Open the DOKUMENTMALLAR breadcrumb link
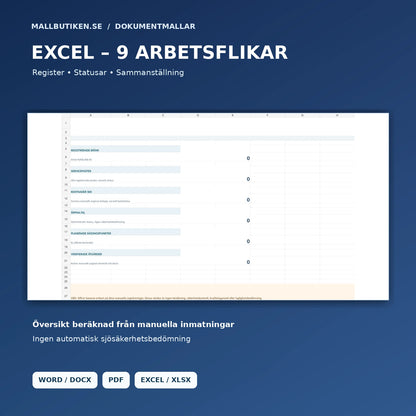 155,26
